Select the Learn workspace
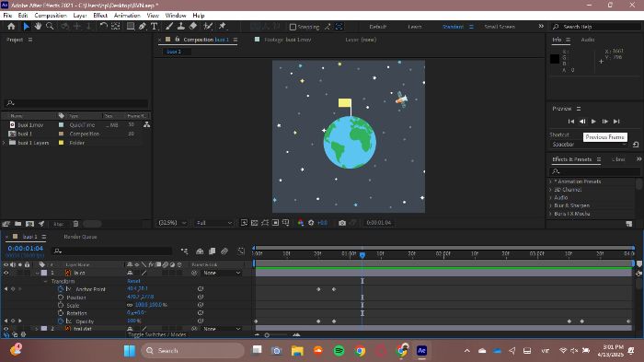Image resolution: width=644 pixels, height=362 pixels. coord(414,27)
